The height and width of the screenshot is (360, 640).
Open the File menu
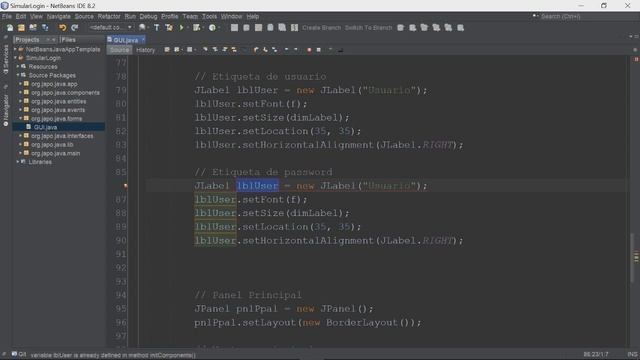coord(7,16)
